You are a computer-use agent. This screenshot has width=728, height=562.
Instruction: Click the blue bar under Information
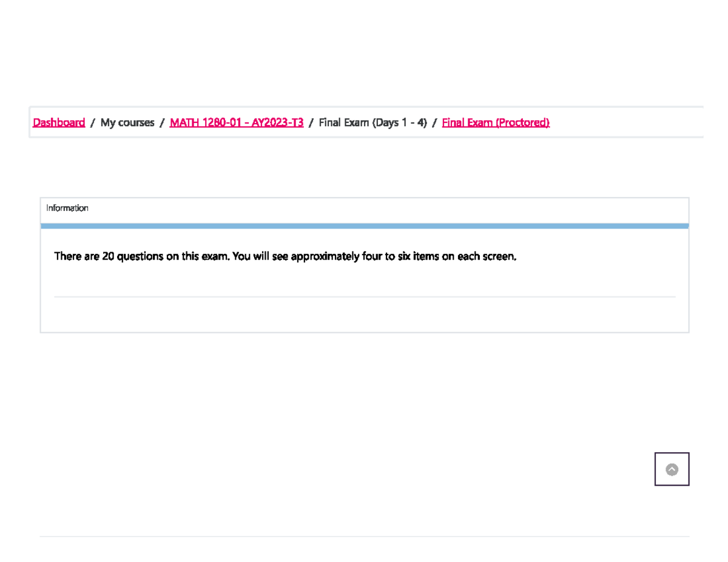pos(364,226)
